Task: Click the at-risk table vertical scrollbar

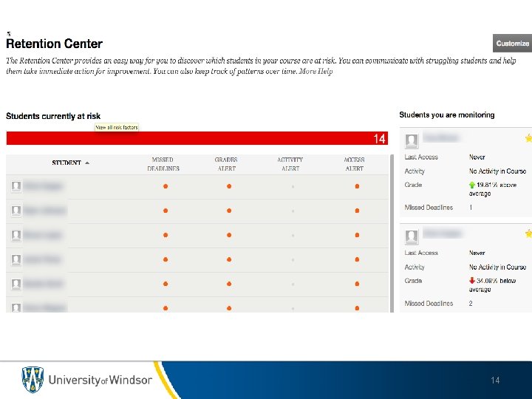Action: [392, 233]
